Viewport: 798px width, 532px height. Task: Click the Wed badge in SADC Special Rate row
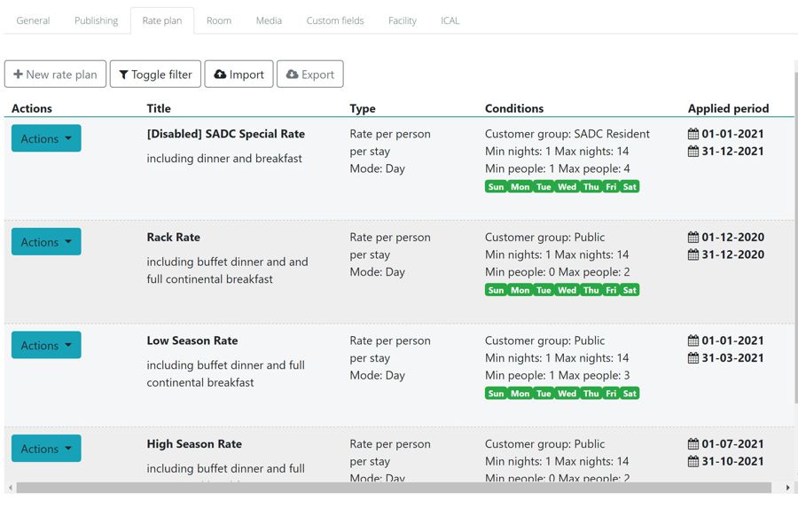pyautogui.click(x=567, y=187)
